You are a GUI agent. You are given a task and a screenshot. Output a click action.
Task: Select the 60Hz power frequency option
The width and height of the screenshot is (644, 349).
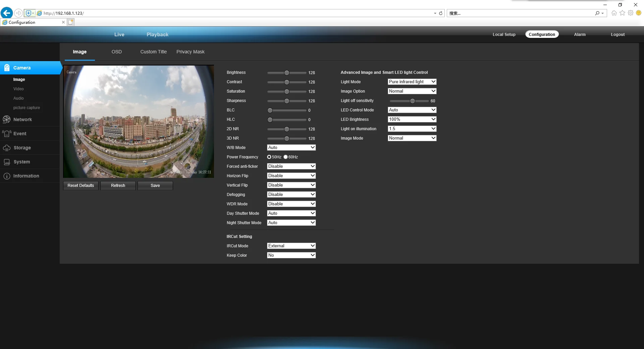pos(285,157)
